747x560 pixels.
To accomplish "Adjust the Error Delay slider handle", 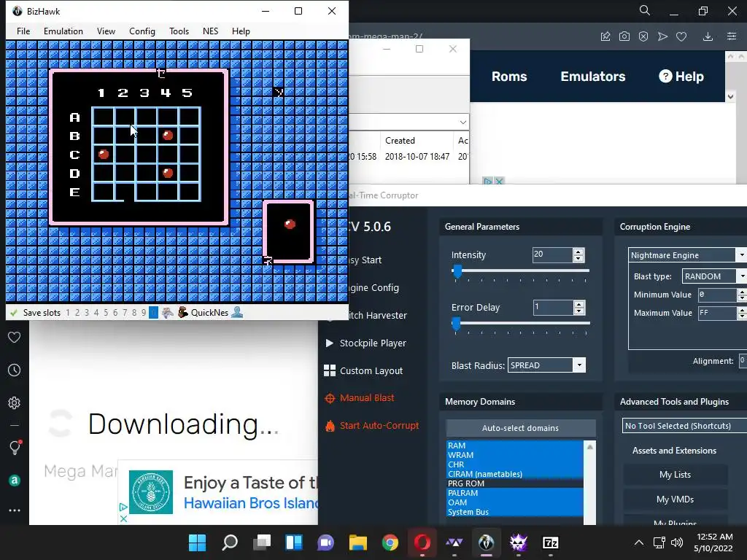I will tap(457, 324).
